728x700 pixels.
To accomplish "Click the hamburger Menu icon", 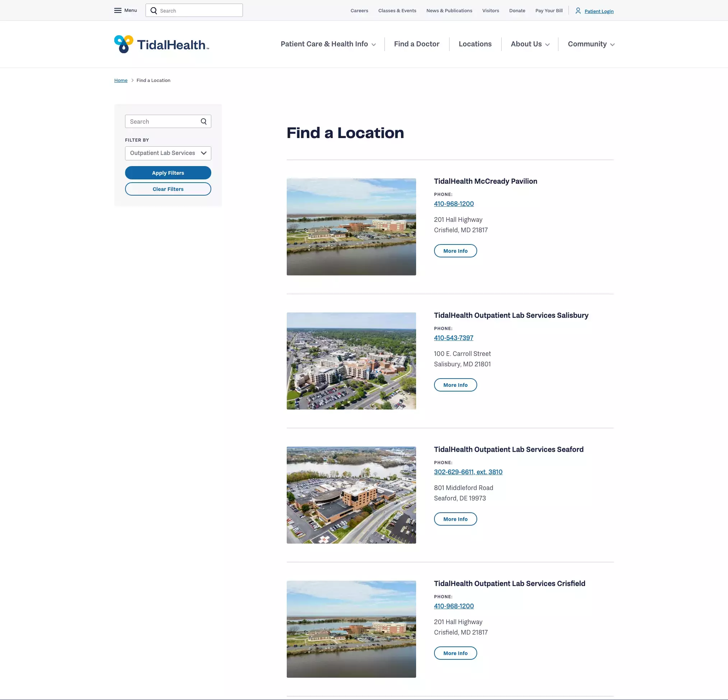I will point(118,10).
